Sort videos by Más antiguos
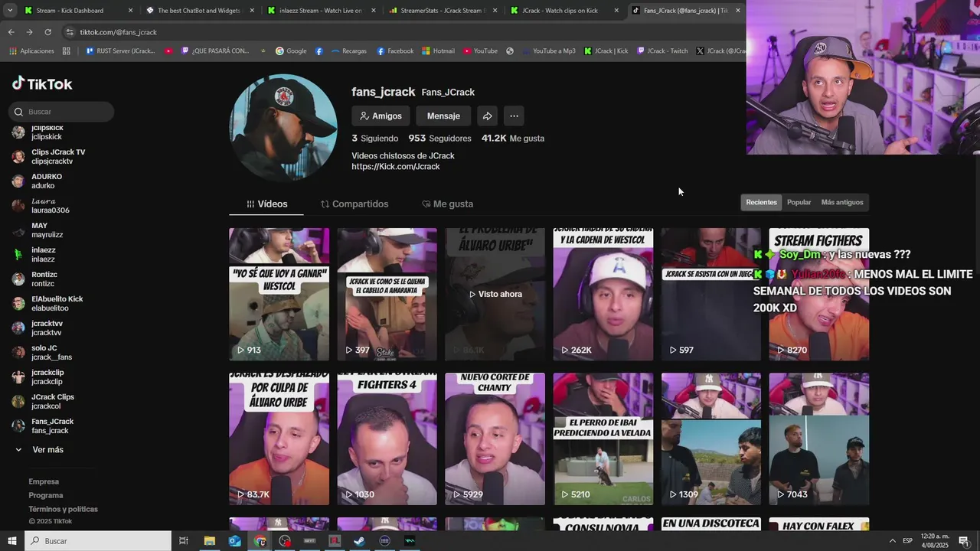This screenshot has height=551, width=980. pyautogui.click(x=842, y=202)
